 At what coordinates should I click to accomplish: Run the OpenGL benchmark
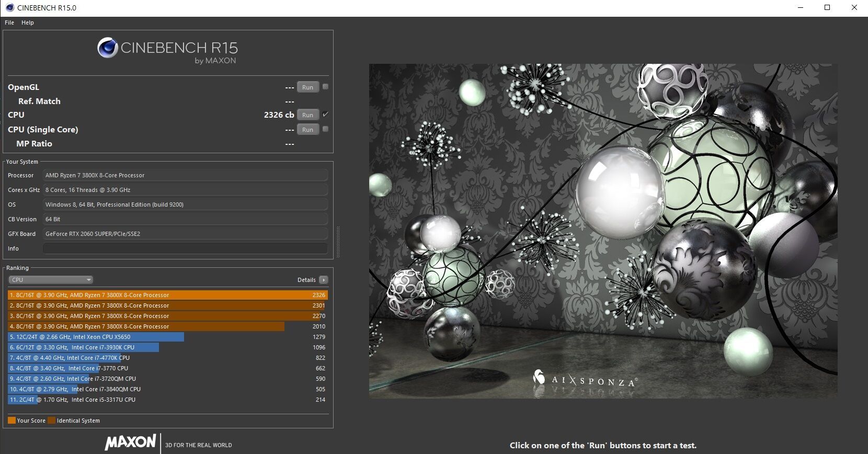tap(307, 87)
